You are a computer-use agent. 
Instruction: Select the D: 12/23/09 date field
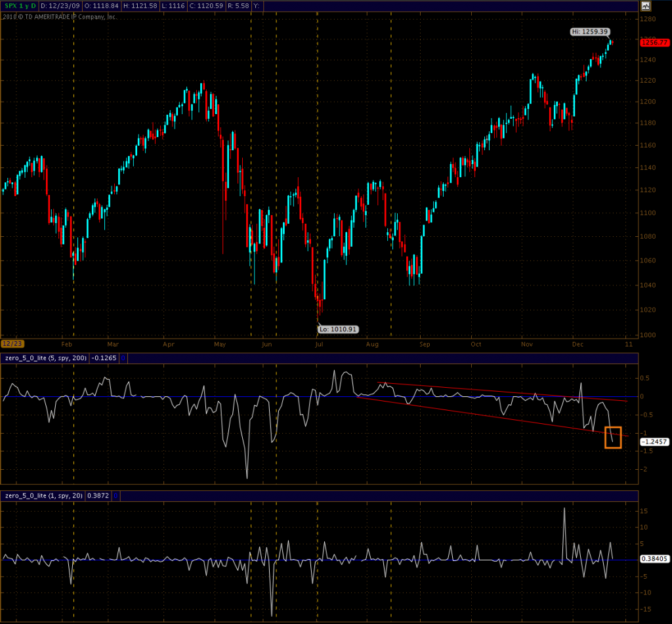60,6
